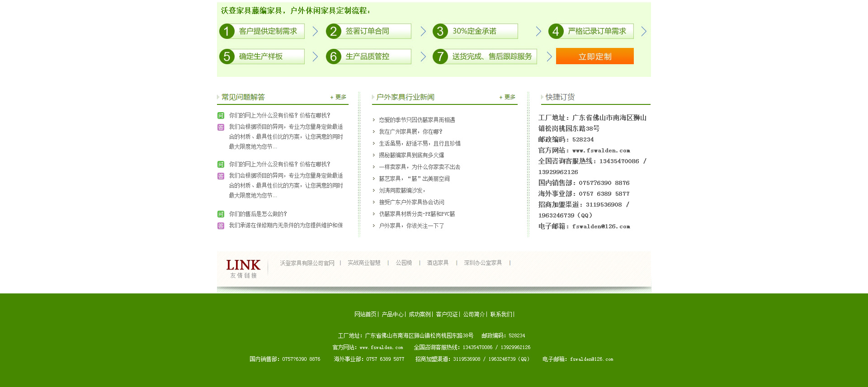Select 联系我们 in footer menu
868x387 pixels.
point(501,315)
